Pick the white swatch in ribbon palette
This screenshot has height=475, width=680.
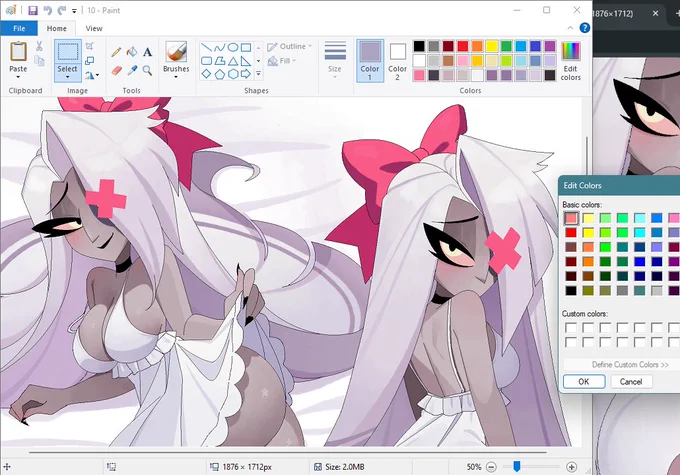(x=419, y=60)
